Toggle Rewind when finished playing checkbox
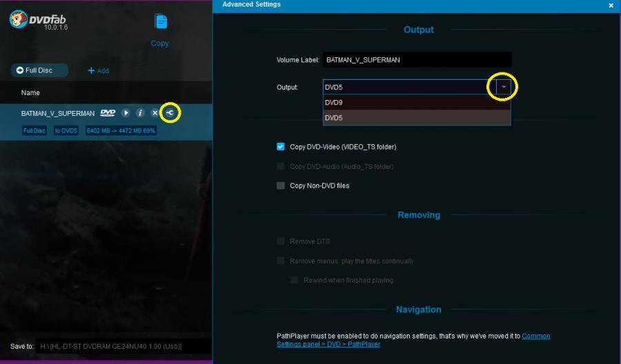Viewport: 621px width, 364px height. point(294,280)
